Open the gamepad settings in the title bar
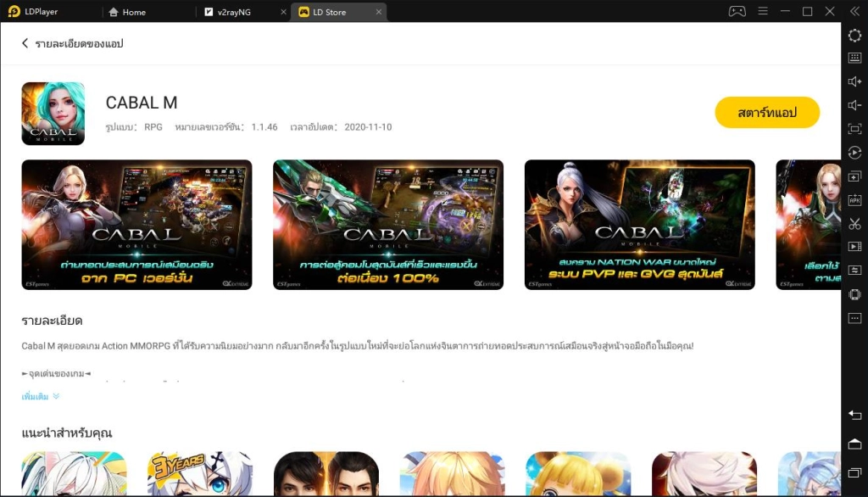The width and height of the screenshot is (868, 497). 737,11
